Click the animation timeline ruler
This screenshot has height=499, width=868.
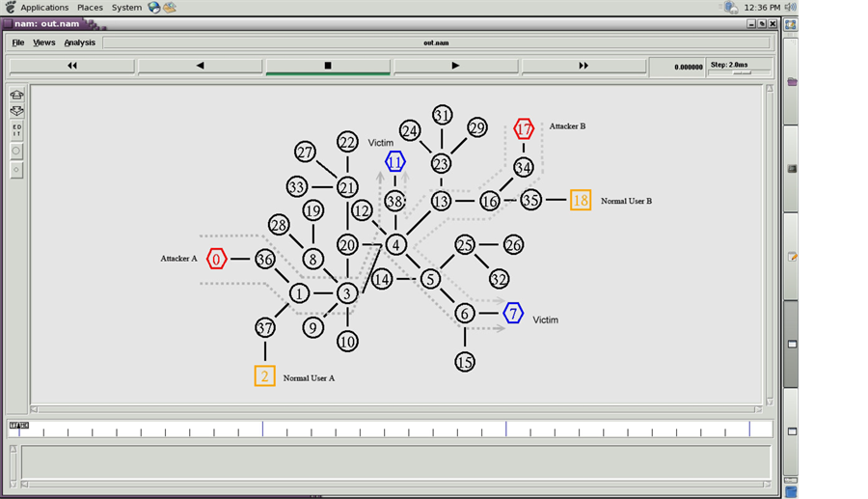click(x=386, y=430)
